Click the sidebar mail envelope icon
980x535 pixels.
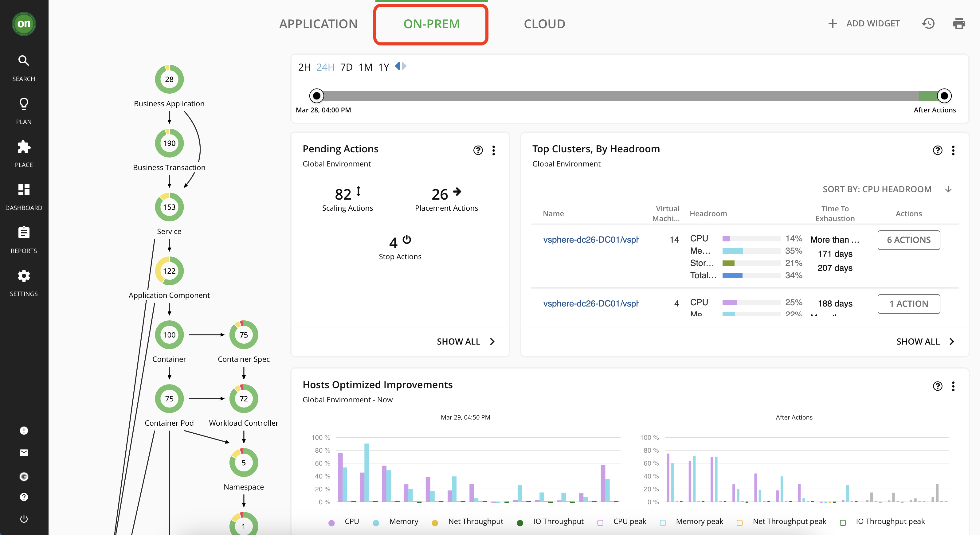coord(24,452)
